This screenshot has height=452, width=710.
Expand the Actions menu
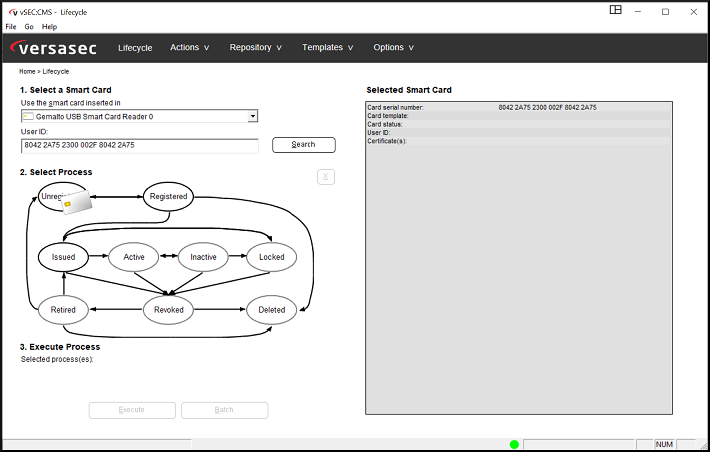(189, 48)
